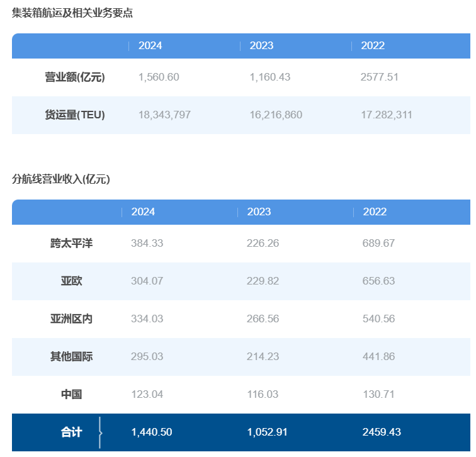Select the 2023 column header in the 集装箱航运 table
The height and width of the screenshot is (457, 476).
point(261,46)
